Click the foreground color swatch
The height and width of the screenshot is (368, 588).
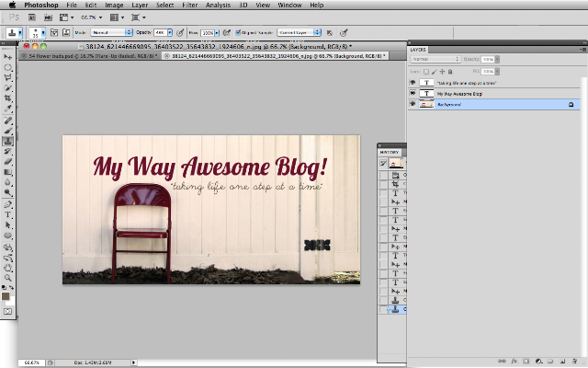pos(6,296)
